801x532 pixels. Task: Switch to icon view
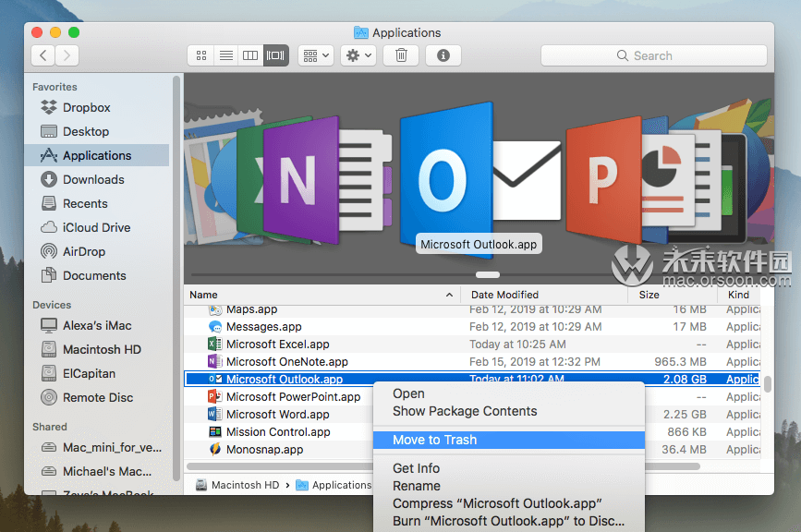click(201, 55)
